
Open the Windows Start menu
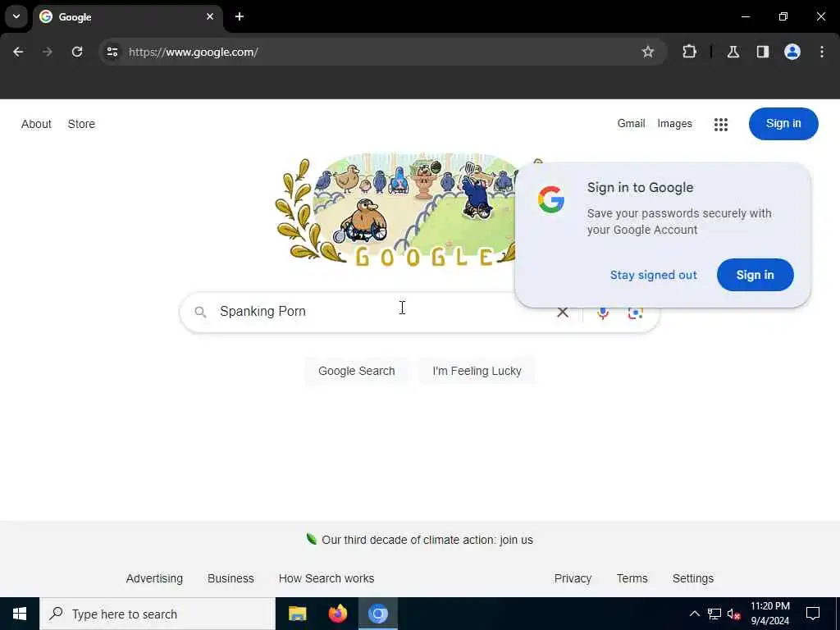pos(20,614)
